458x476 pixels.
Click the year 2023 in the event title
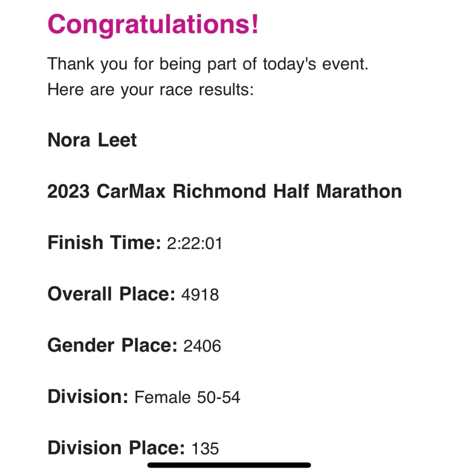pyautogui.click(x=68, y=191)
